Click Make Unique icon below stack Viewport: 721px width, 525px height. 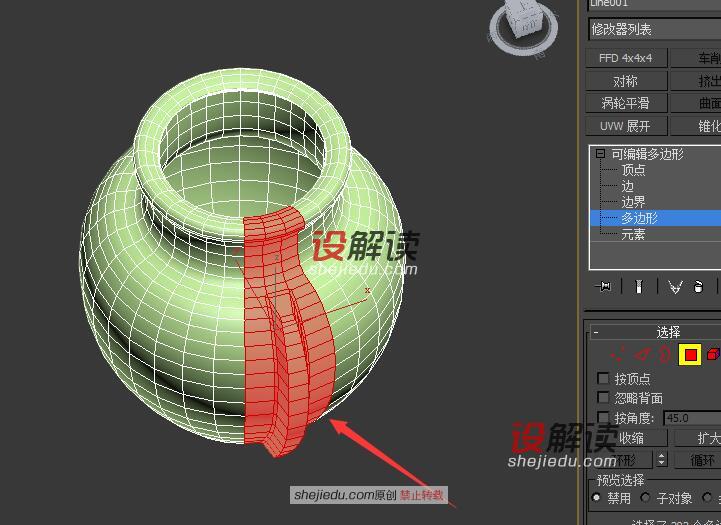pos(674,287)
